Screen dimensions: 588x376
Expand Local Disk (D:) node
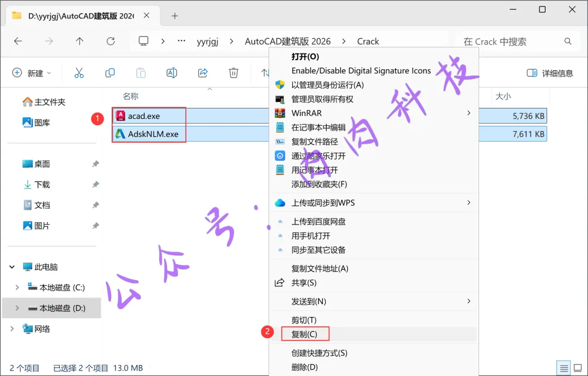tap(17, 308)
